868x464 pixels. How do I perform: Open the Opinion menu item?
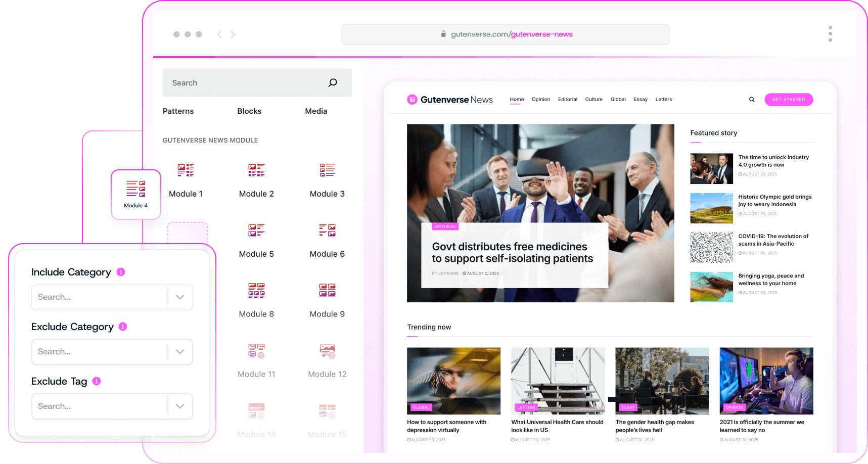tap(540, 100)
